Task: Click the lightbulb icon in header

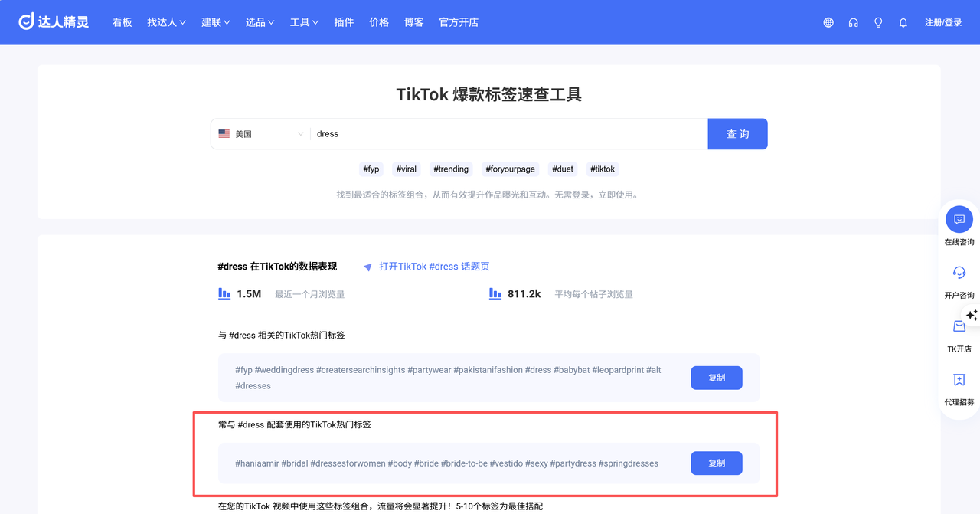Action: point(878,23)
